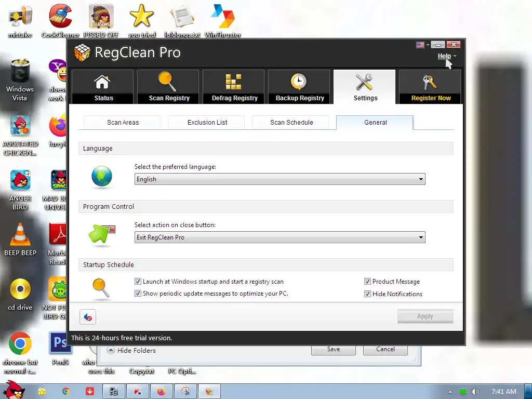Collapse Hide Folders in background dialog
The width and height of the screenshot is (532, 399).
point(131,351)
